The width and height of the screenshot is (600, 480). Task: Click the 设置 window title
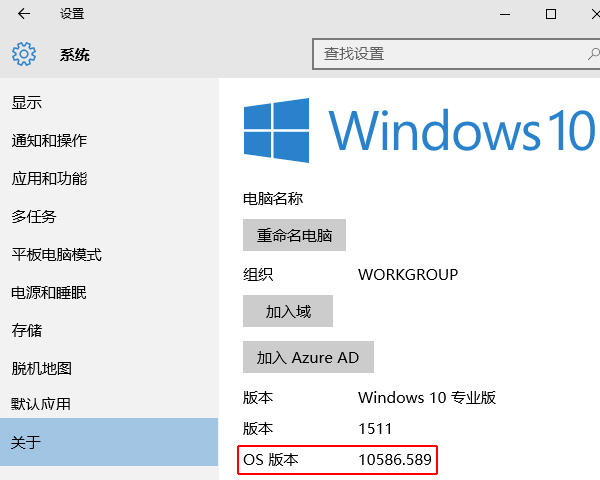(72, 14)
